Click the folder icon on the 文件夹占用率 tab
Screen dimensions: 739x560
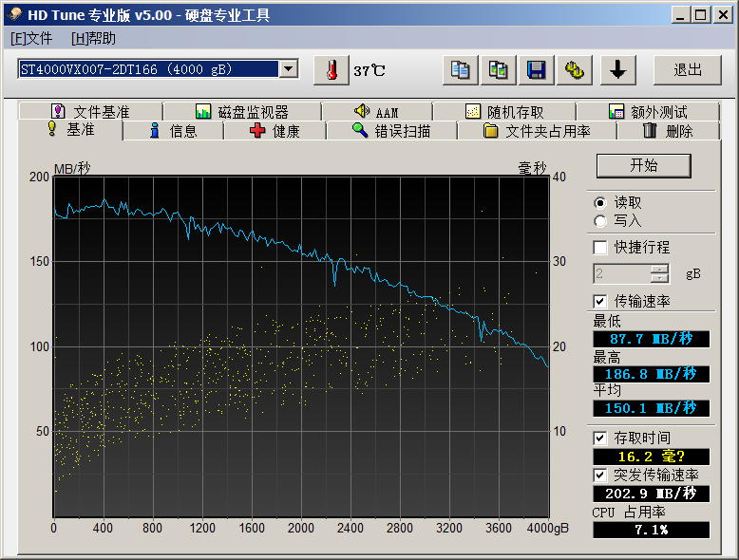point(491,130)
